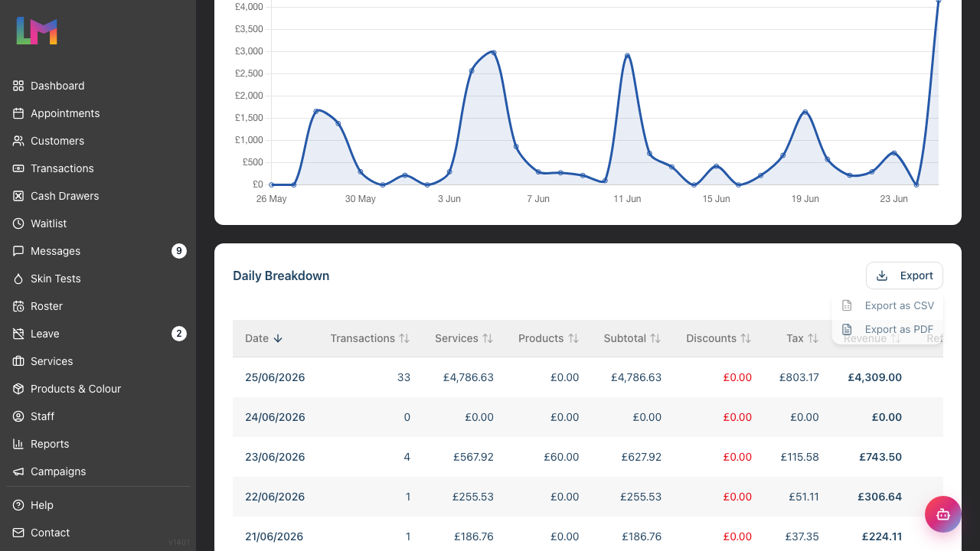This screenshot has width=980, height=551.
Task: Open the Dashboard icon in sidebar
Action: [x=18, y=86]
